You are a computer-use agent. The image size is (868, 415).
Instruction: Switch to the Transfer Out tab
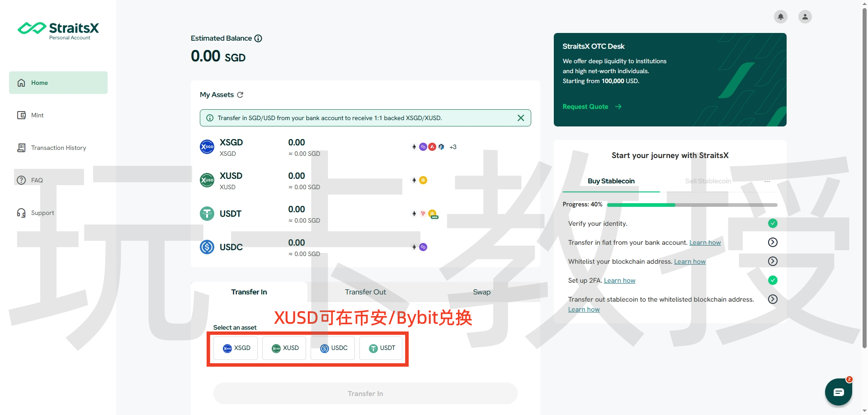pos(365,292)
